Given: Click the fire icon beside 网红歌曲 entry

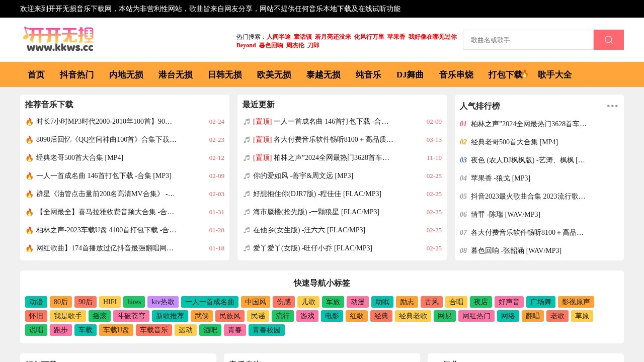Looking at the screenshot, I should [29, 248].
